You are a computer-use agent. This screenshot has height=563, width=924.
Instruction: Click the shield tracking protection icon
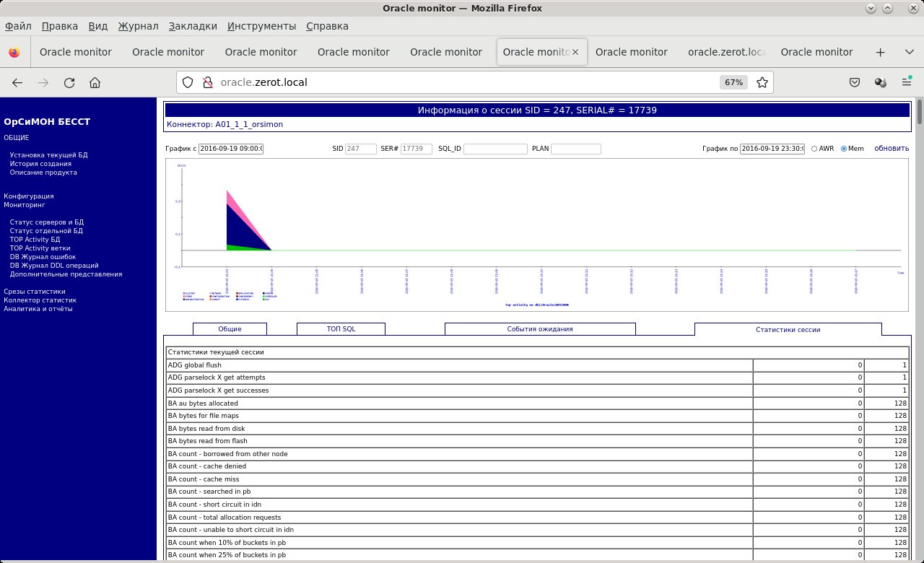(188, 82)
